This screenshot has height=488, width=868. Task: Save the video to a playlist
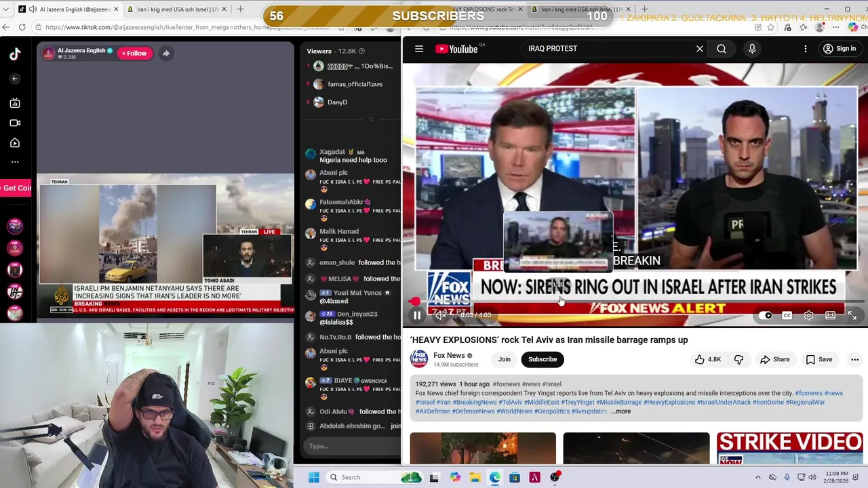[818, 359]
